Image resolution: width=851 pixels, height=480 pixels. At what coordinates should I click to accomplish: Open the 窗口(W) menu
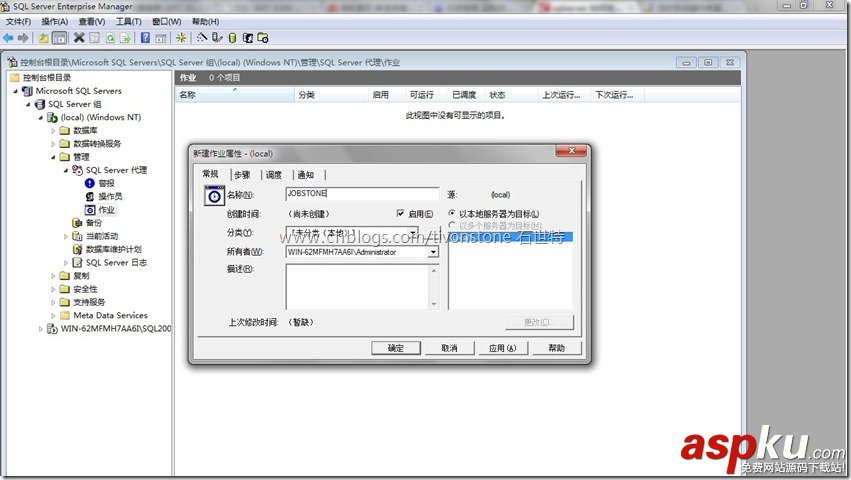[167, 22]
